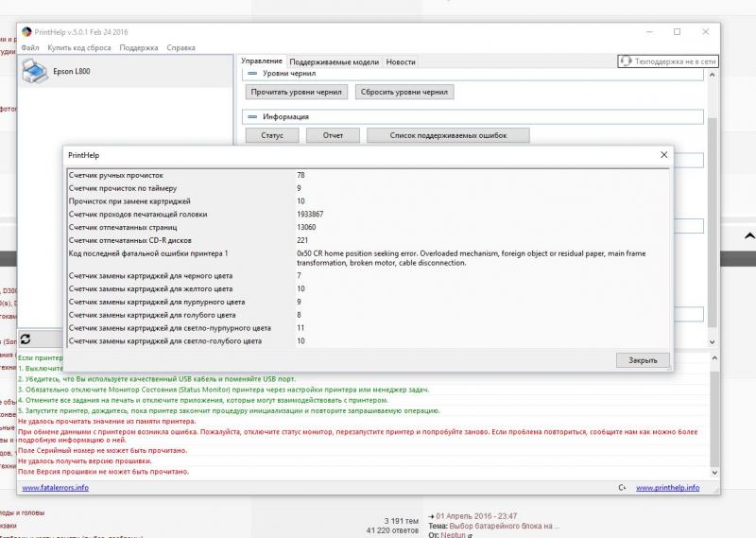Click Список поддерживаемых ошибок button
Image resolution: width=756 pixels, height=538 pixels.
click(x=448, y=135)
